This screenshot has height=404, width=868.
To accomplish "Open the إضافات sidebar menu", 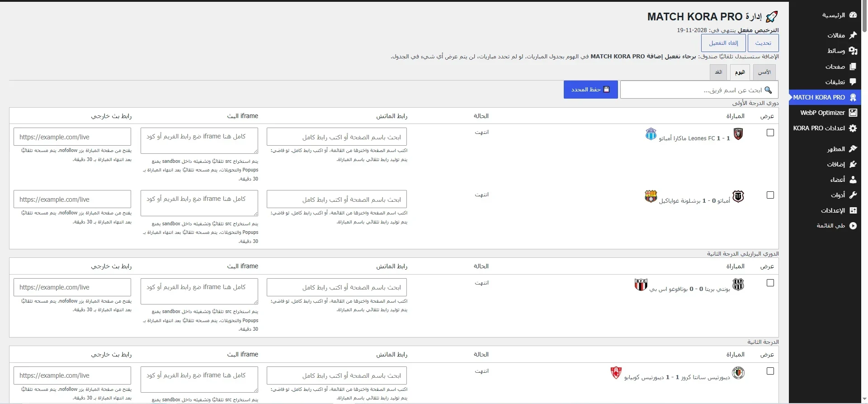I will coord(826,164).
